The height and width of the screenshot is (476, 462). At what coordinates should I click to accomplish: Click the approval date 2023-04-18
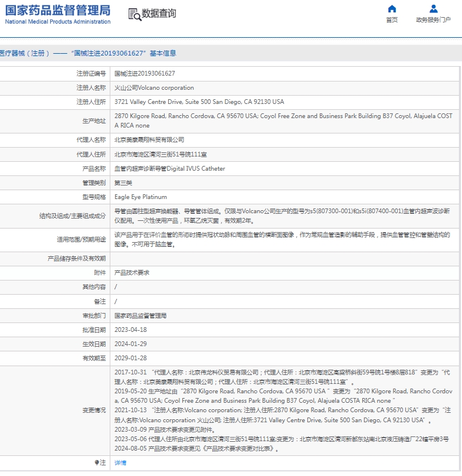click(x=130, y=330)
